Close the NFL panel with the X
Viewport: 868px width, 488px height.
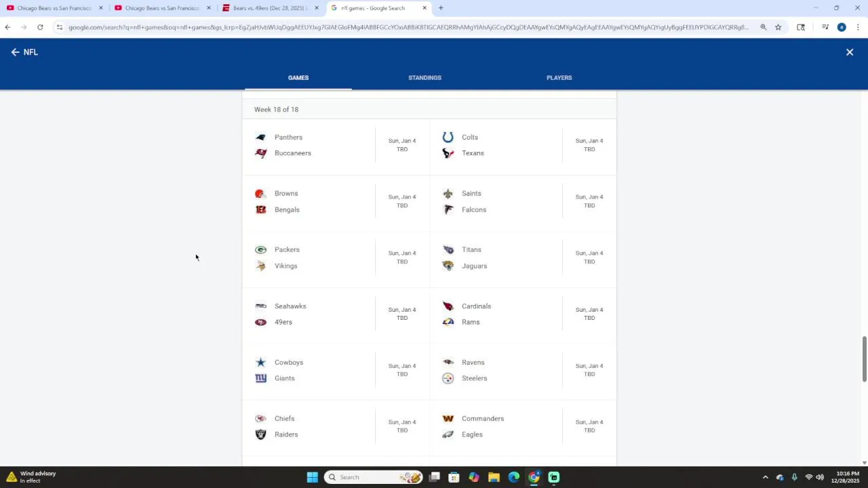(850, 52)
